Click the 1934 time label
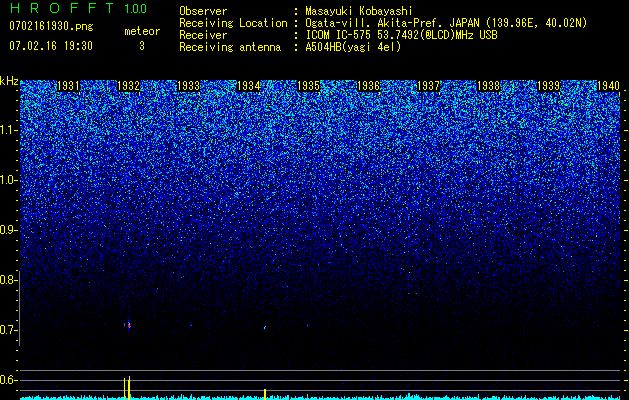 coord(249,86)
